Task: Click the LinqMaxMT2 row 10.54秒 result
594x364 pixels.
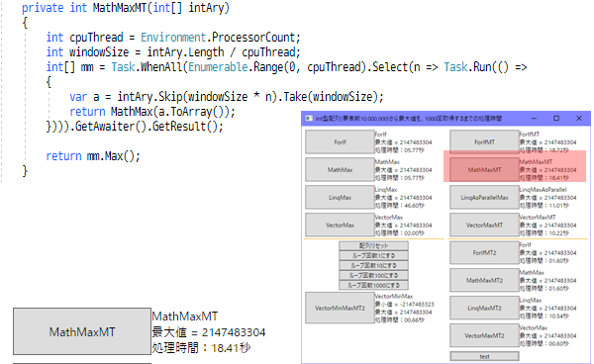Action: [544, 316]
